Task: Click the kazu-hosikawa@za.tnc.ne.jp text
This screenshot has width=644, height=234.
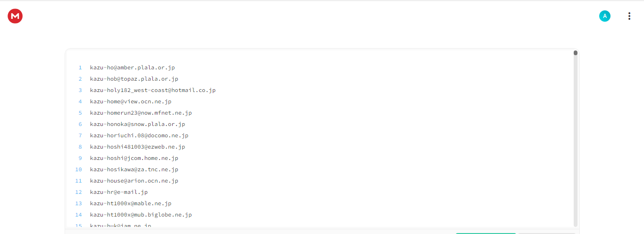Action: (x=134, y=169)
